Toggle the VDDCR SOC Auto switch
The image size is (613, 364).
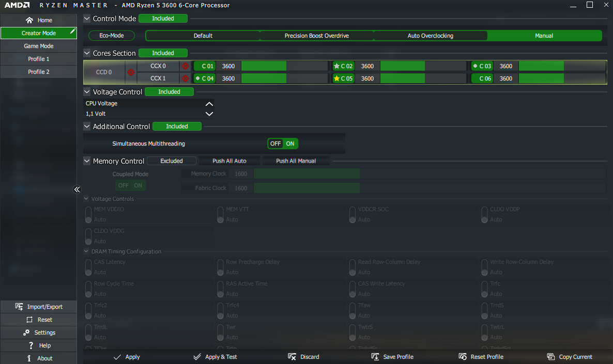[x=353, y=215]
